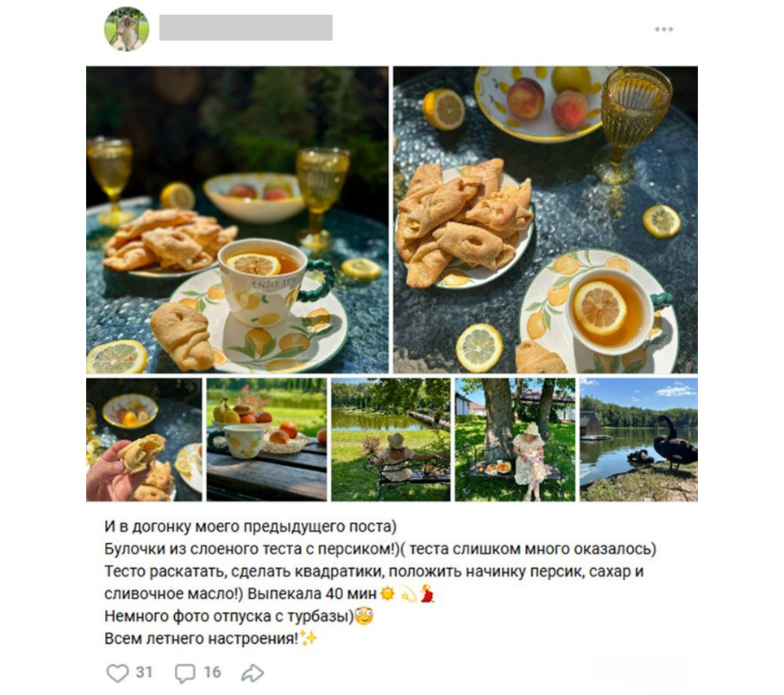Open comments via speech bubble icon
The height and width of the screenshot is (695, 784).
[x=185, y=673]
